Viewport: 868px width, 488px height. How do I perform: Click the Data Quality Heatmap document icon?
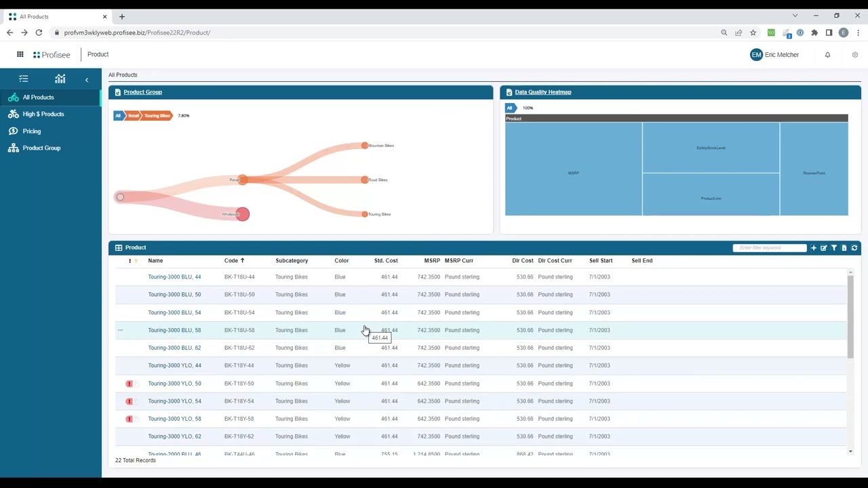coord(509,92)
